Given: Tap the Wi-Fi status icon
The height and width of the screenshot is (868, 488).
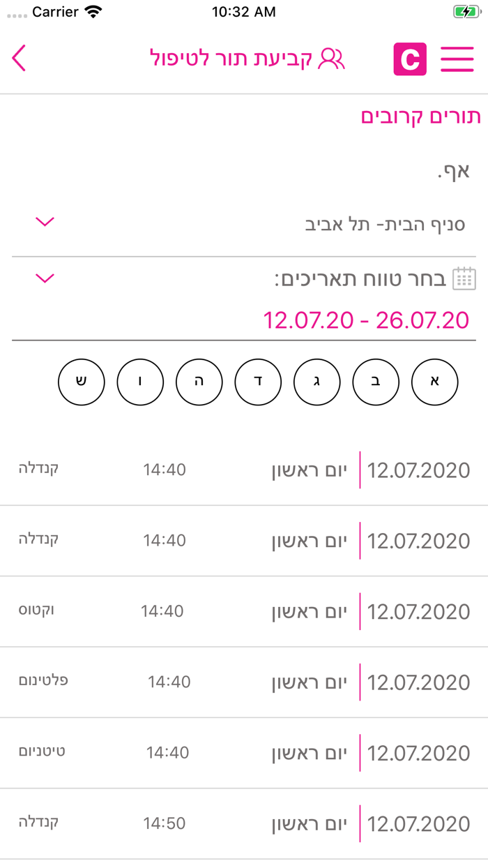Looking at the screenshot, I should tap(92, 12).
